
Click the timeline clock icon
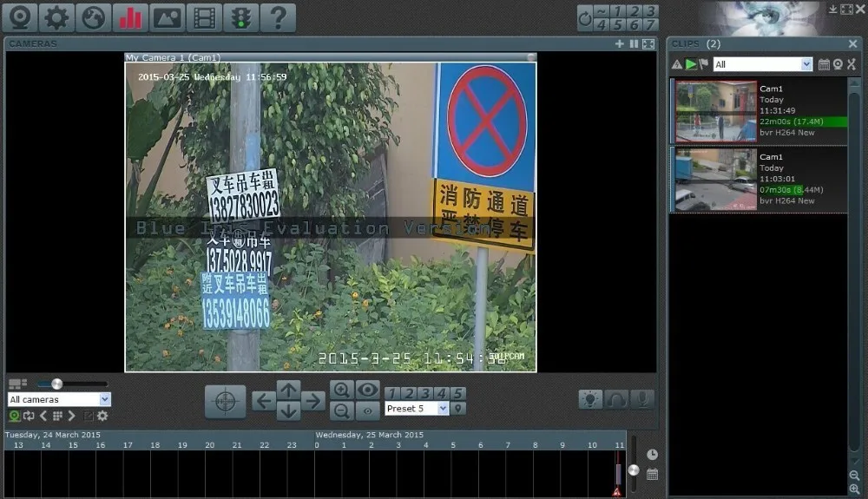pyautogui.click(x=653, y=455)
